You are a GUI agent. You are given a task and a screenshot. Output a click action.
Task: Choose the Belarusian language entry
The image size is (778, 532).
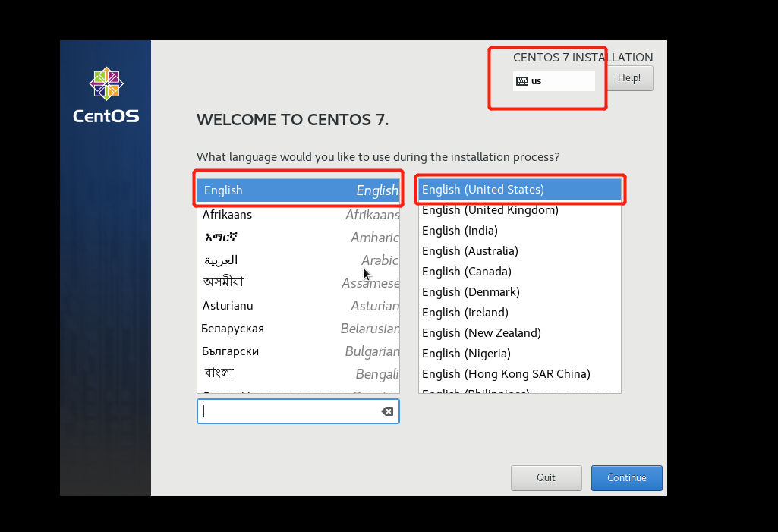tap(298, 329)
